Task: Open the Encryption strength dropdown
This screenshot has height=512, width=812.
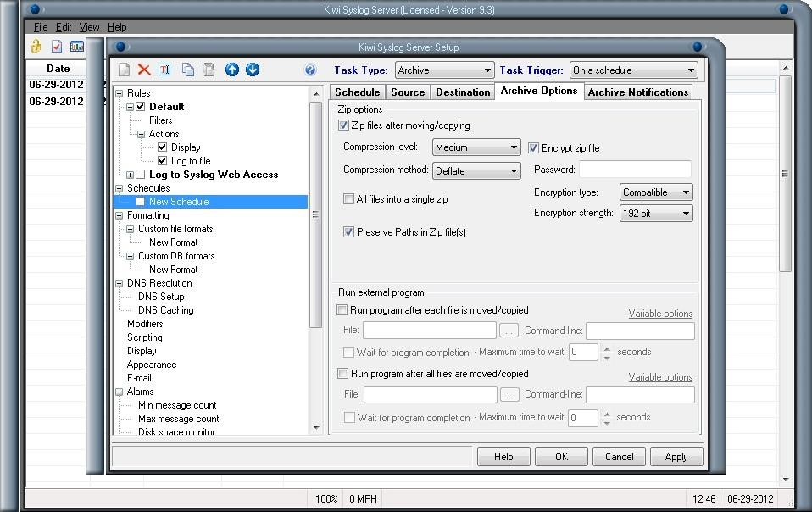Action: (x=656, y=214)
